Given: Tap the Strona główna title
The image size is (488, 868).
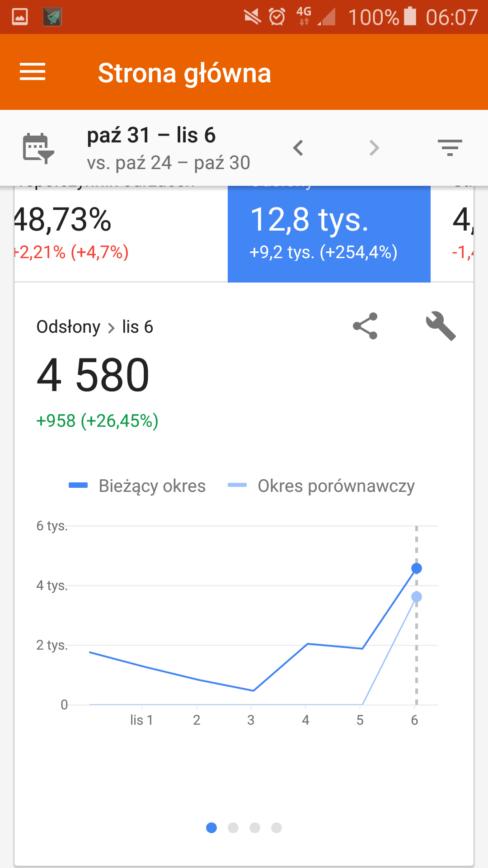Looking at the screenshot, I should [184, 73].
